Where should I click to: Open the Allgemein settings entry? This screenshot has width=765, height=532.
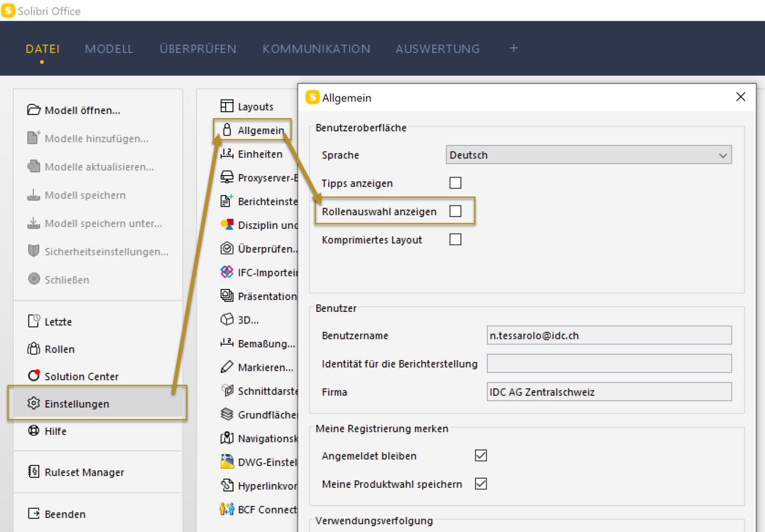(253, 130)
